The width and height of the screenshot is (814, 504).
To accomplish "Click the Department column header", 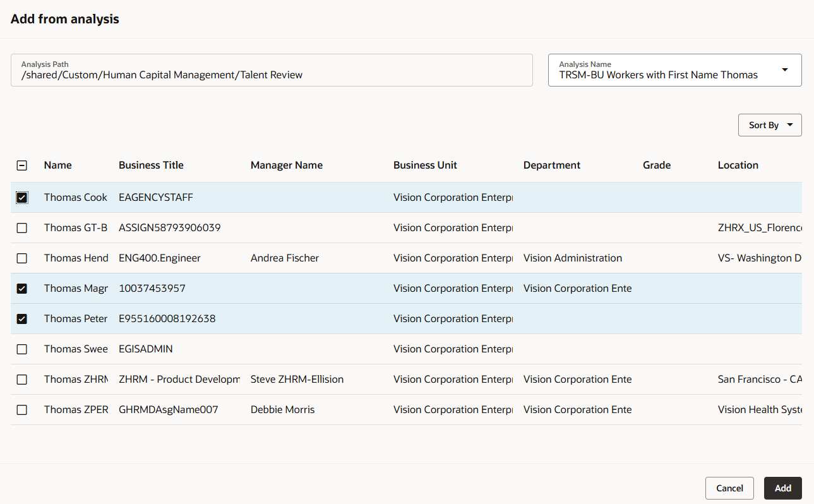I will 551,165.
